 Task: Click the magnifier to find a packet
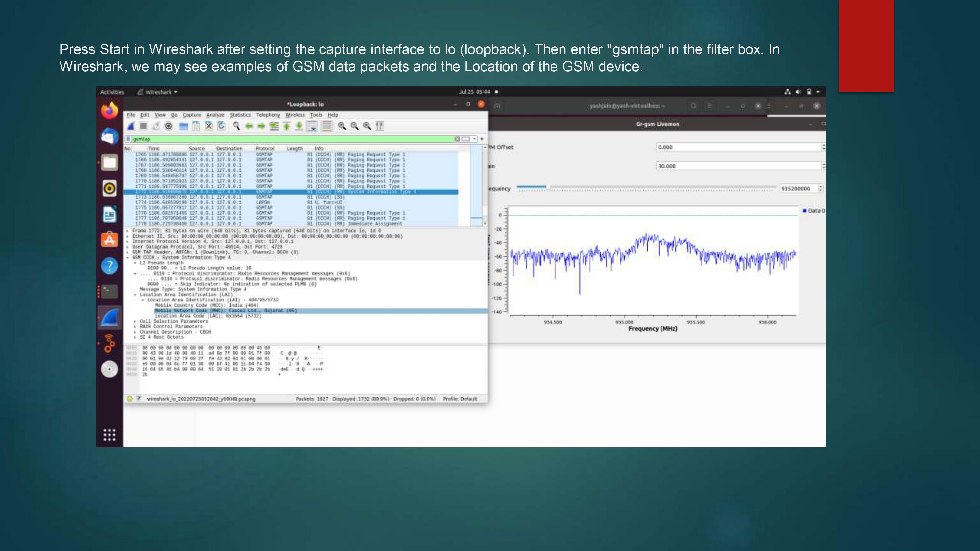[236, 126]
